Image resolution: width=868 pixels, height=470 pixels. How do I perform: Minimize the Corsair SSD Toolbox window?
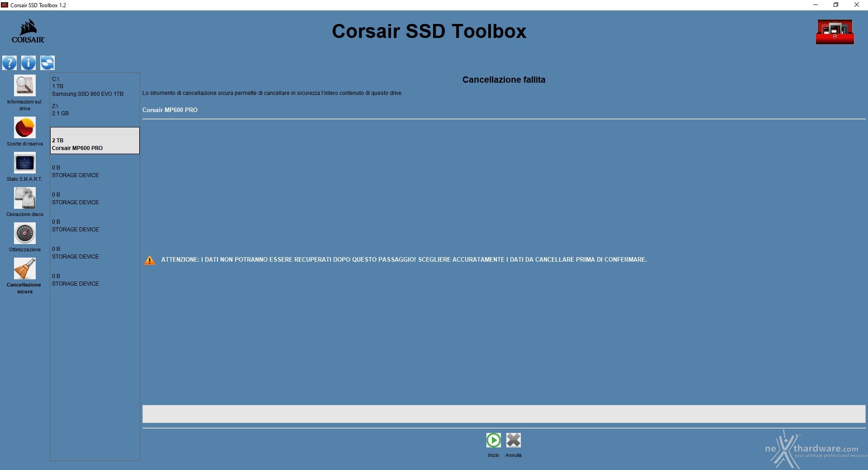(x=816, y=5)
